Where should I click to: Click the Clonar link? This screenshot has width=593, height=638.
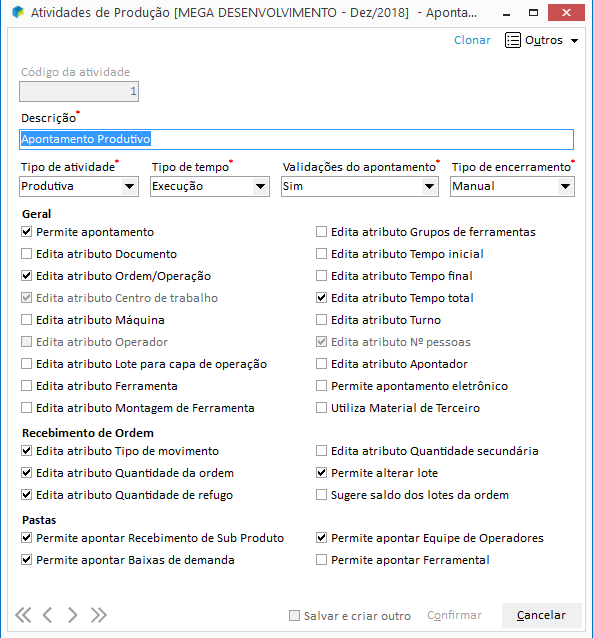pyautogui.click(x=472, y=40)
